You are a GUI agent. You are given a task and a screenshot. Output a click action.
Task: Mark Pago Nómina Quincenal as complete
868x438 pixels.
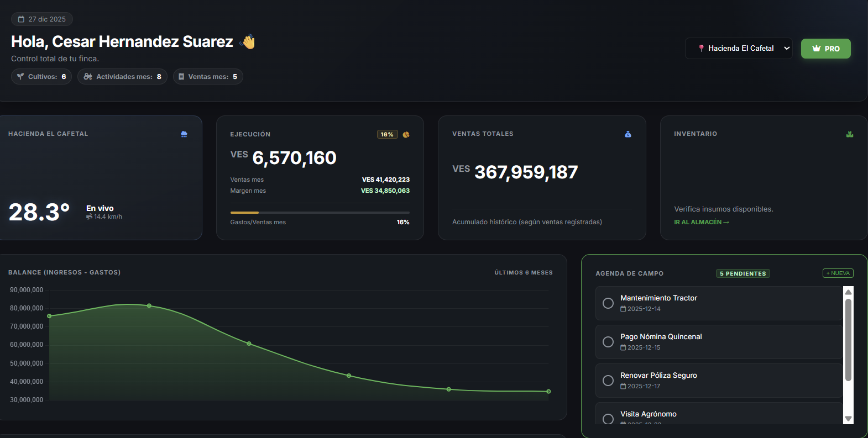coord(608,342)
